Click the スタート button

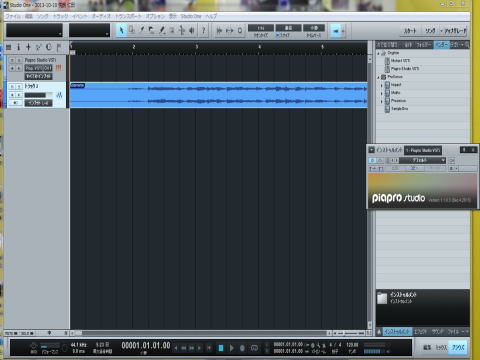(x=410, y=31)
